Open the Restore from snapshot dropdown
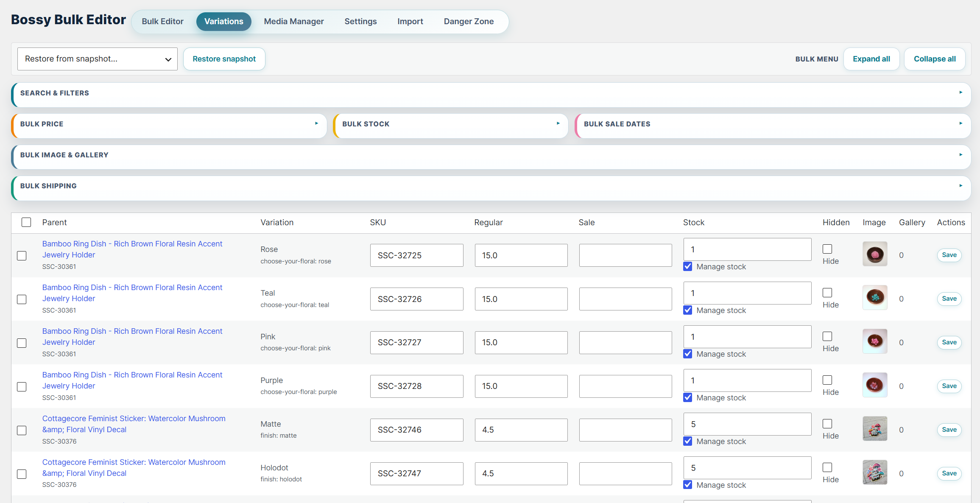980x503 pixels. click(98, 59)
